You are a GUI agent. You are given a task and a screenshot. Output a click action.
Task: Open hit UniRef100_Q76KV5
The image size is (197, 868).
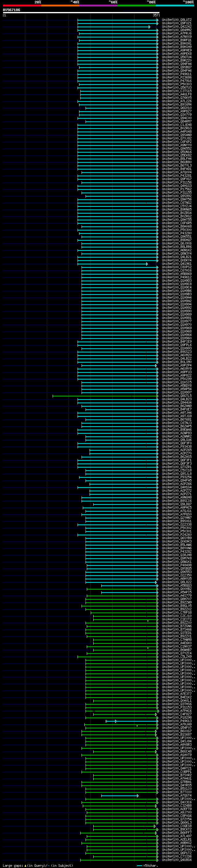click(x=177, y=98)
